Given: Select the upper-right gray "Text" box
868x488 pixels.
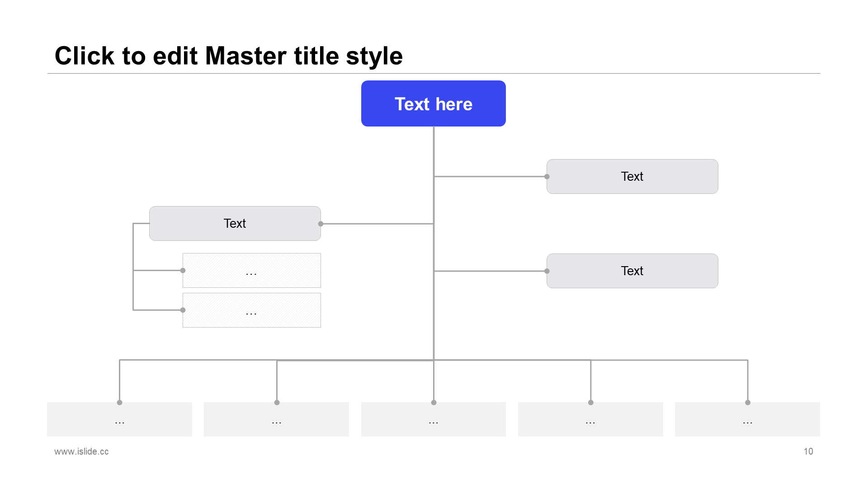Looking at the screenshot, I should point(632,176).
